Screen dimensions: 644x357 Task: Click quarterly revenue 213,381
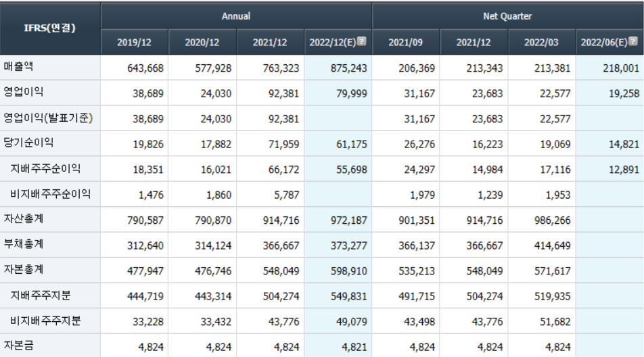[x=553, y=68]
